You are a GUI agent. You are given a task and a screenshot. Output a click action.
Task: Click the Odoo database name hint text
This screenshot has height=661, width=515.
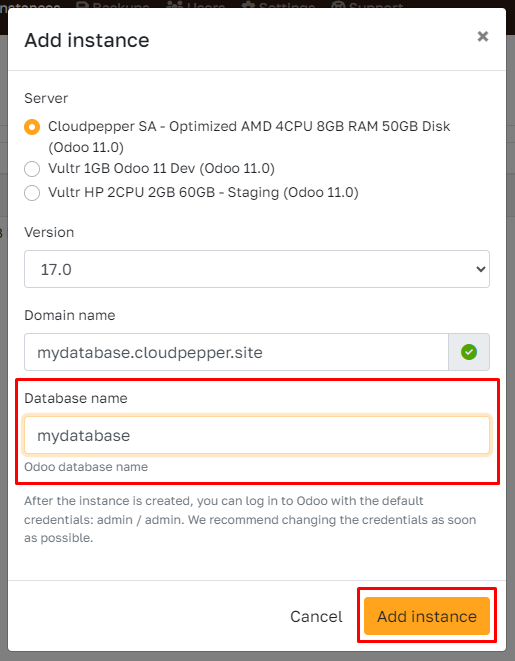[86, 467]
